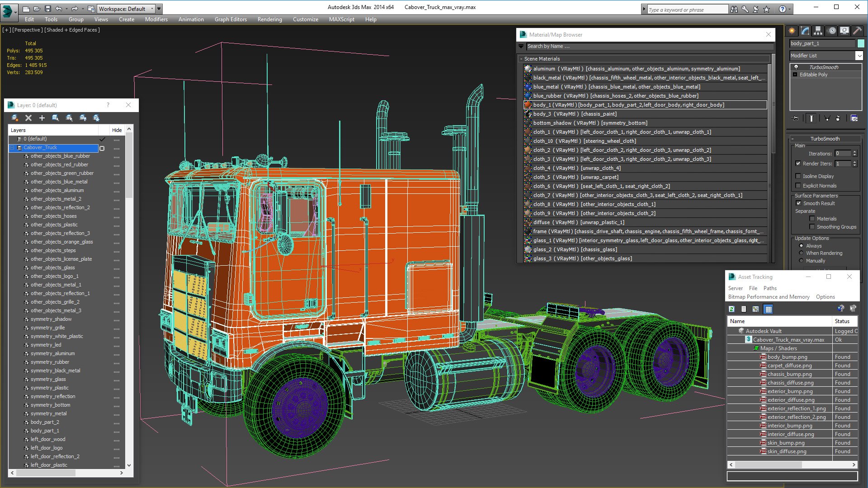Click Bitmap Performance and Memory menu

769,297
